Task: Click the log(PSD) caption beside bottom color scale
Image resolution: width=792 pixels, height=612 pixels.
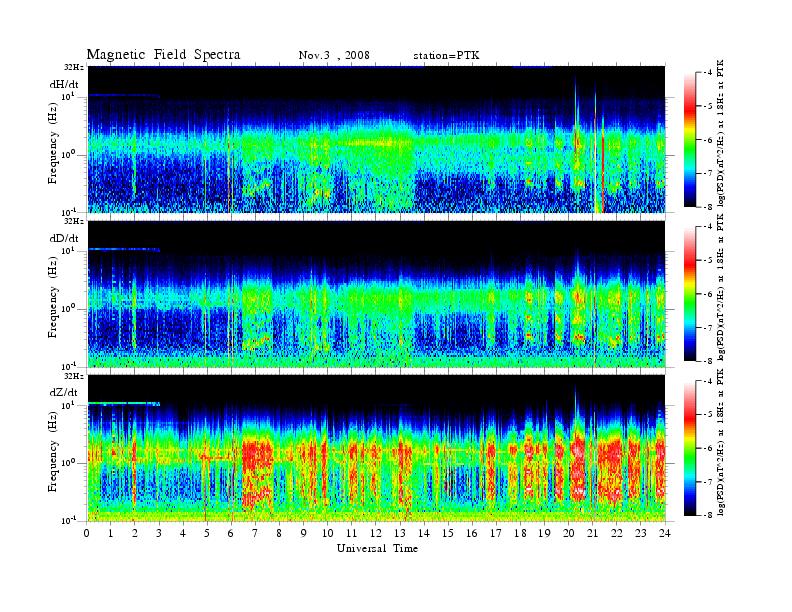Action: tap(721, 443)
